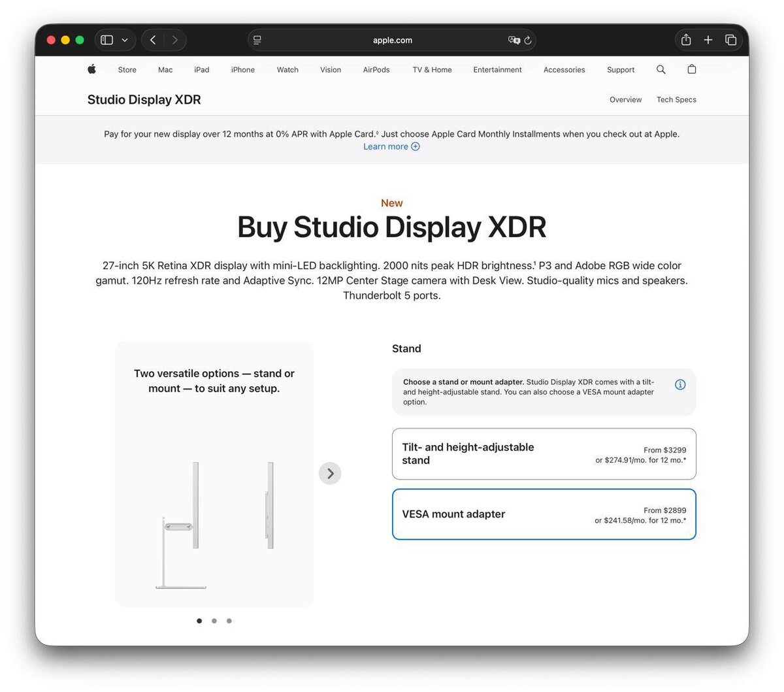Viewport: 784px width, 692px height.
Task: Click the Apple logo in navigation
Action: (92, 69)
